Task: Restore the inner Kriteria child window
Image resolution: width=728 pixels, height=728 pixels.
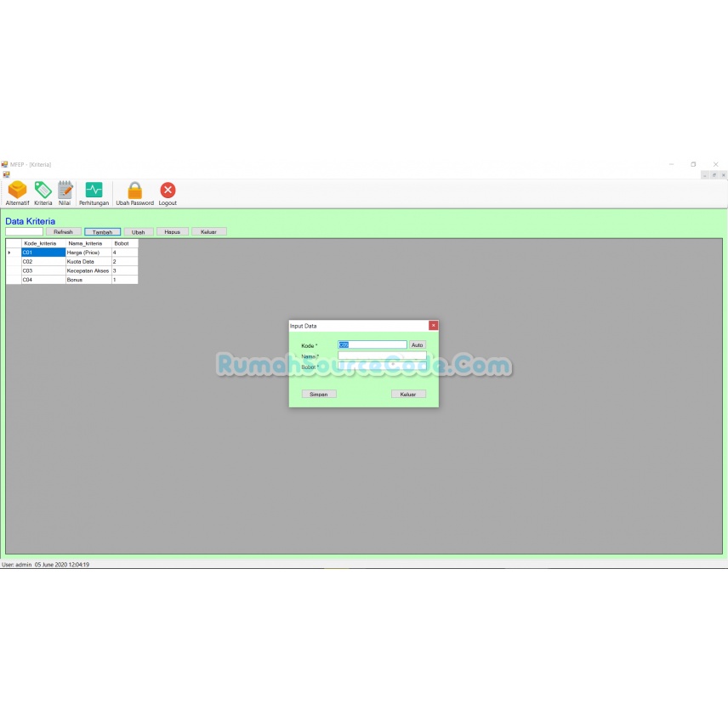Action: (x=714, y=175)
